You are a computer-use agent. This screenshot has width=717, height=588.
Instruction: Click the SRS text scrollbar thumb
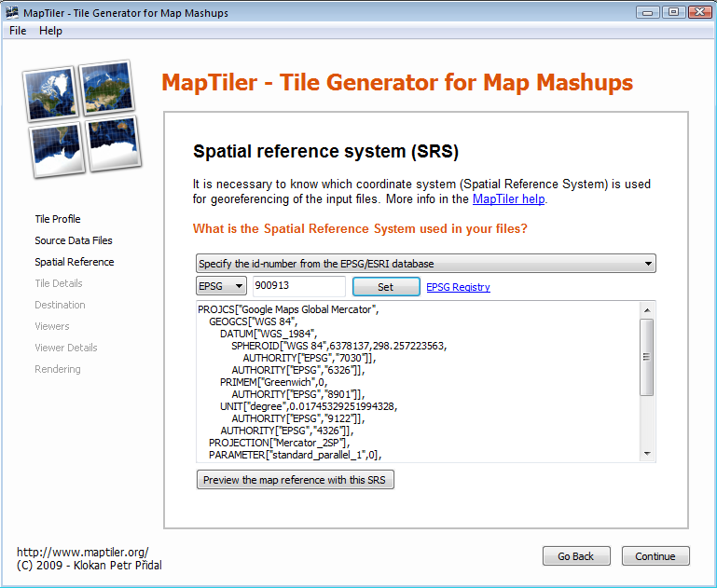tap(647, 357)
